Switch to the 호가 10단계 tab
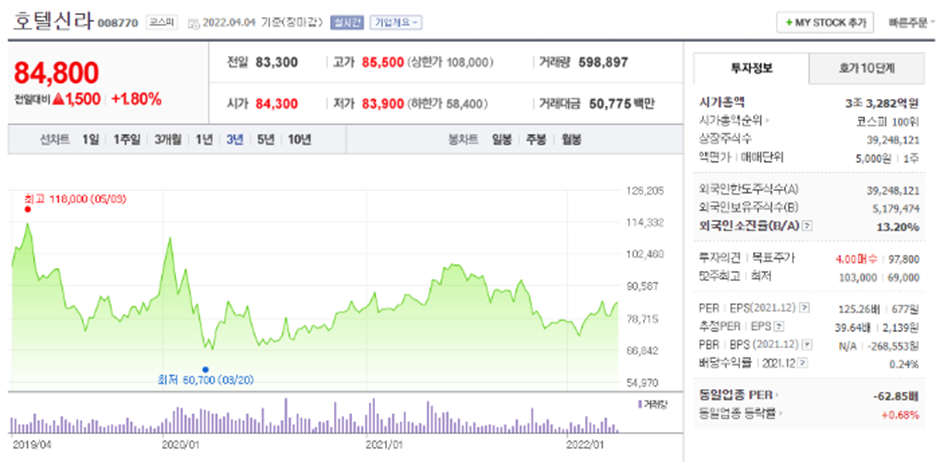Viewport: 940px width, 462px height. [867, 68]
